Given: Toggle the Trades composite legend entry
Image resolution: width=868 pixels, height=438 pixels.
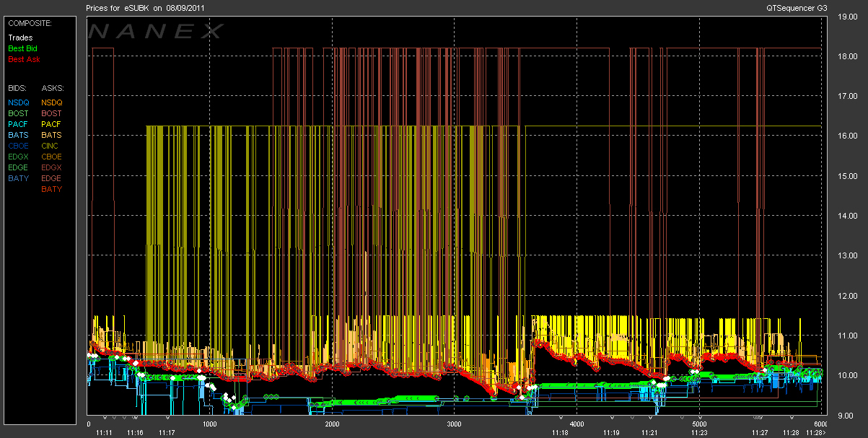Looking at the screenshot, I should coord(19,38).
